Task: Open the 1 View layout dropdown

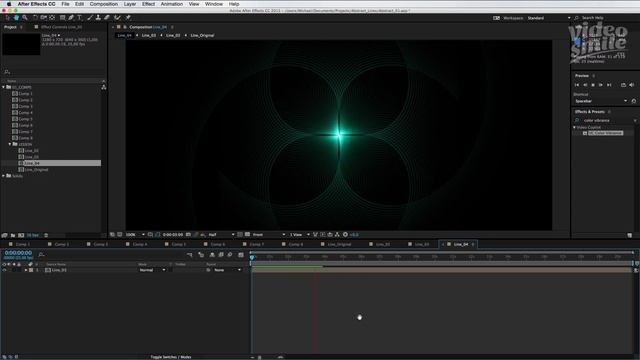Action: (300, 235)
